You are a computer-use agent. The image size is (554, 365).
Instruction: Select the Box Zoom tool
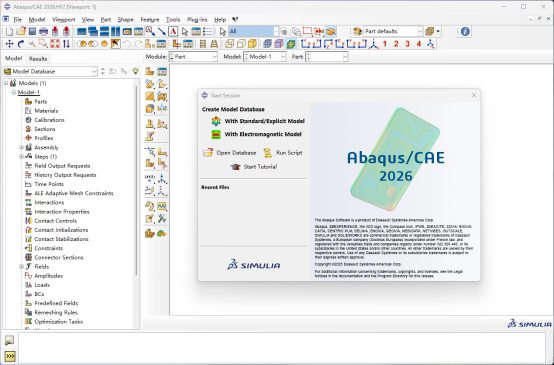[43, 44]
